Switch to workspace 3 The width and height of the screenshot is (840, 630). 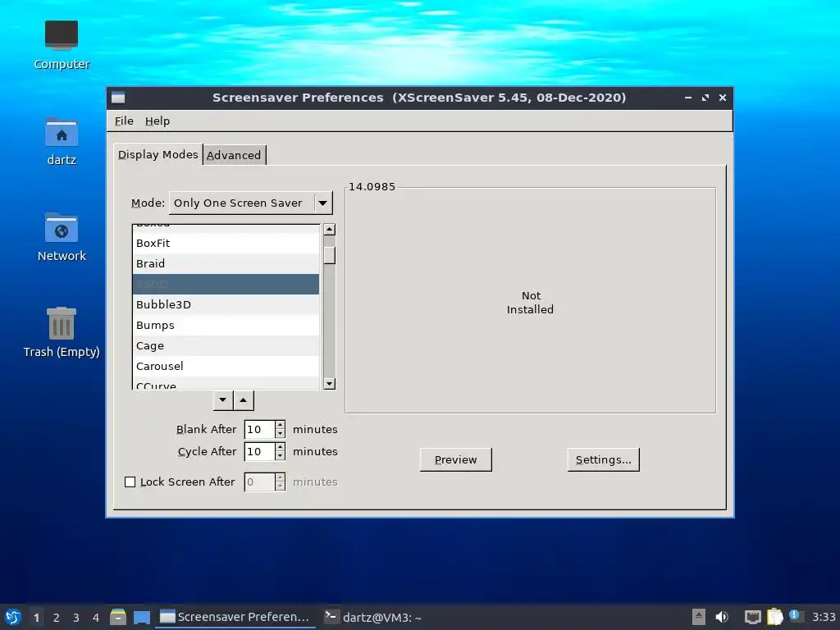point(76,618)
